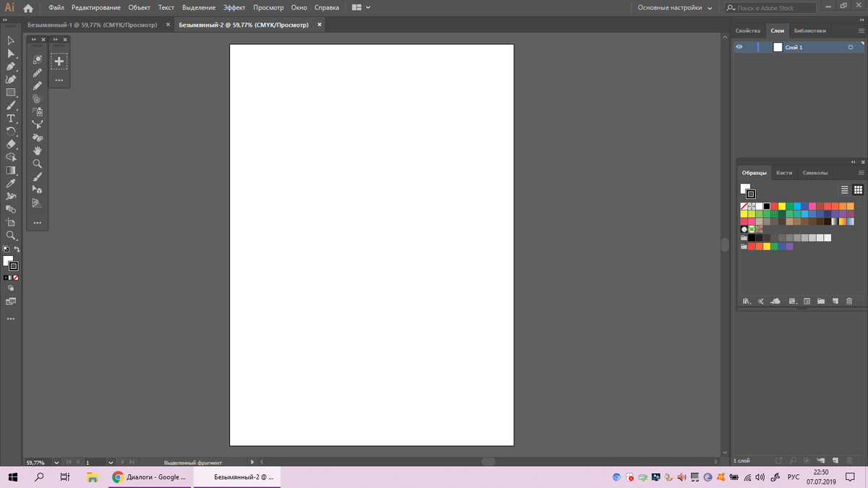Open Layers panel options menu
The width and height of the screenshot is (868, 488).
pos(861,30)
